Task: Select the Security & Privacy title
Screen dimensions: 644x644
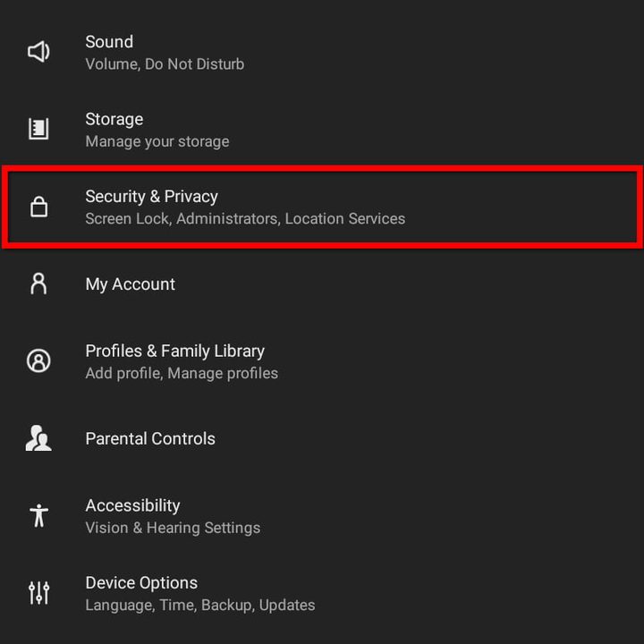Action: [x=151, y=197]
